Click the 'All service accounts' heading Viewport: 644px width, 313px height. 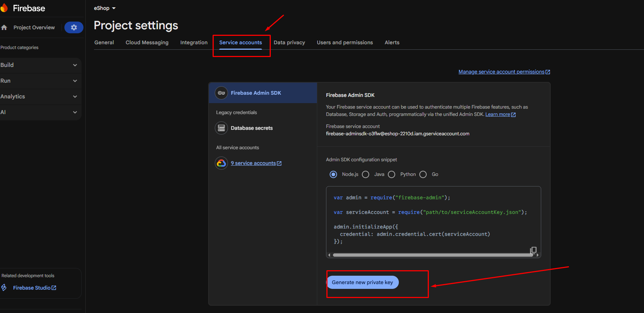point(237,148)
